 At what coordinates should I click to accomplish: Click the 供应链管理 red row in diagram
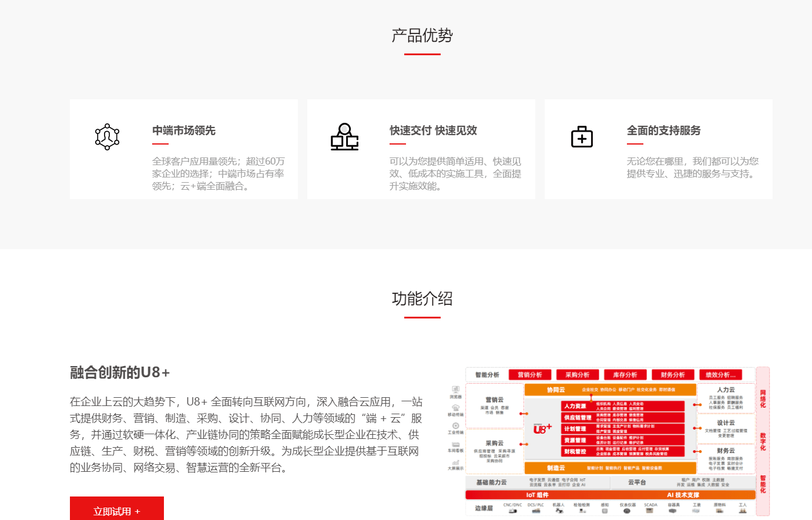pyautogui.click(x=623, y=418)
